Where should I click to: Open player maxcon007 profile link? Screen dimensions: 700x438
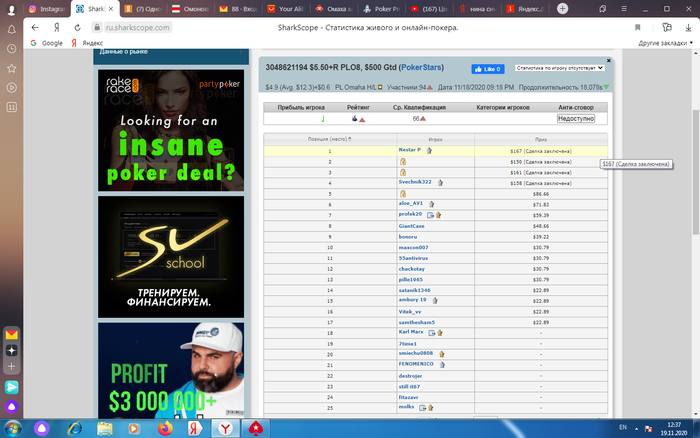coord(413,247)
